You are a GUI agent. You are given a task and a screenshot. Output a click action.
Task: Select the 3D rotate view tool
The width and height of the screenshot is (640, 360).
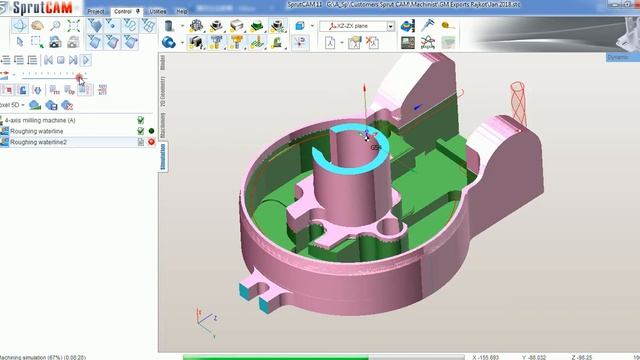(19, 26)
